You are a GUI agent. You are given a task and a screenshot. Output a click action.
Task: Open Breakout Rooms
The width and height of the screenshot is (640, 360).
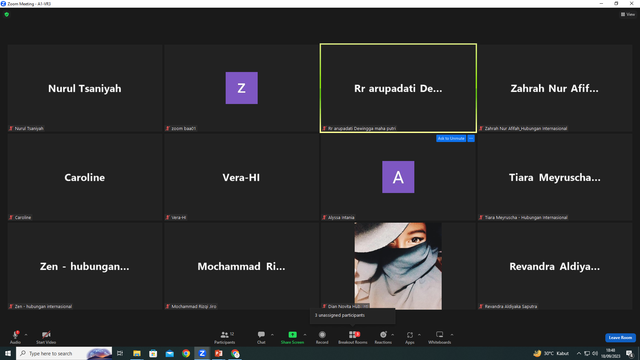click(353, 337)
